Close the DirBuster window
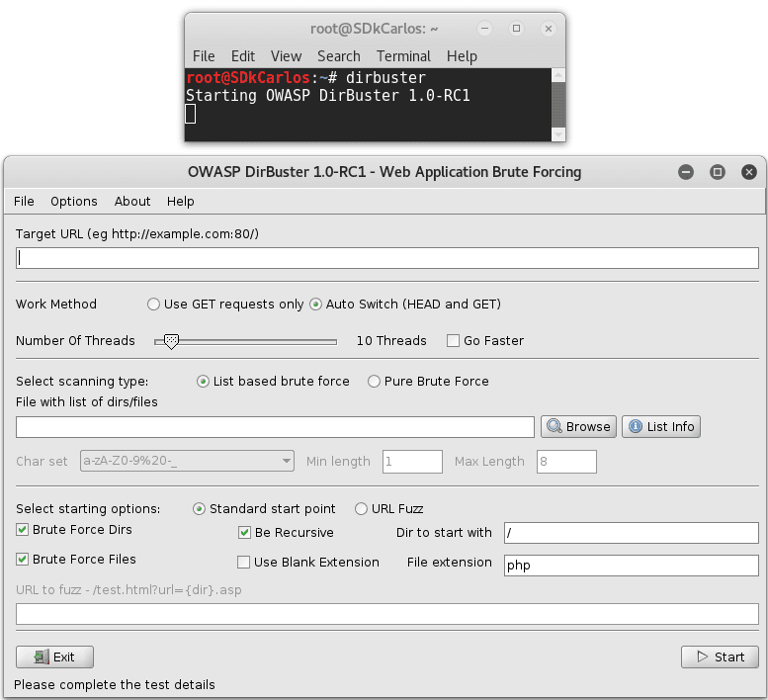This screenshot has height=700, width=768. click(749, 172)
